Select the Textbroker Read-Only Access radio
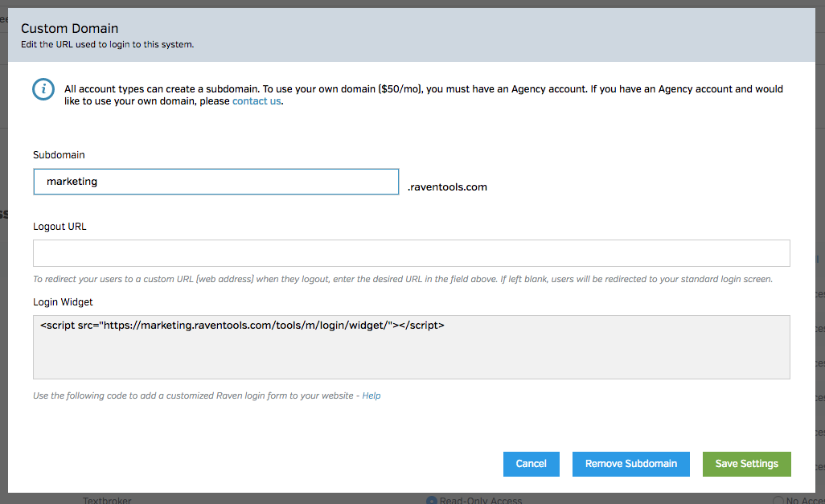Image resolution: width=825 pixels, height=504 pixels. point(432,500)
